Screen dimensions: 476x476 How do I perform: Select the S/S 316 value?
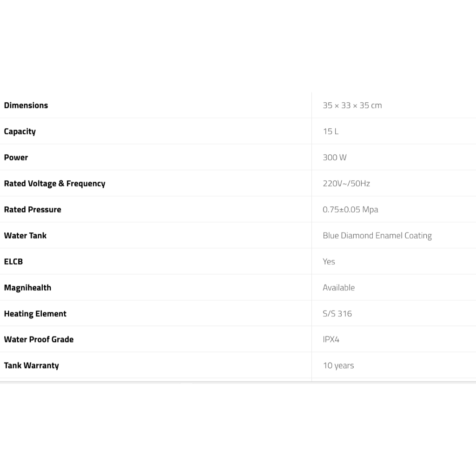click(337, 314)
